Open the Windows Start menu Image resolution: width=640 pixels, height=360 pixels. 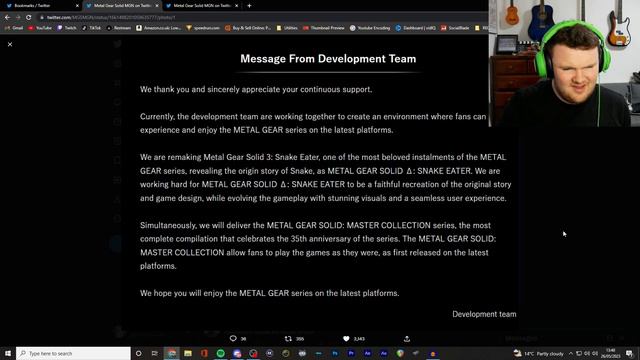pos(8,353)
